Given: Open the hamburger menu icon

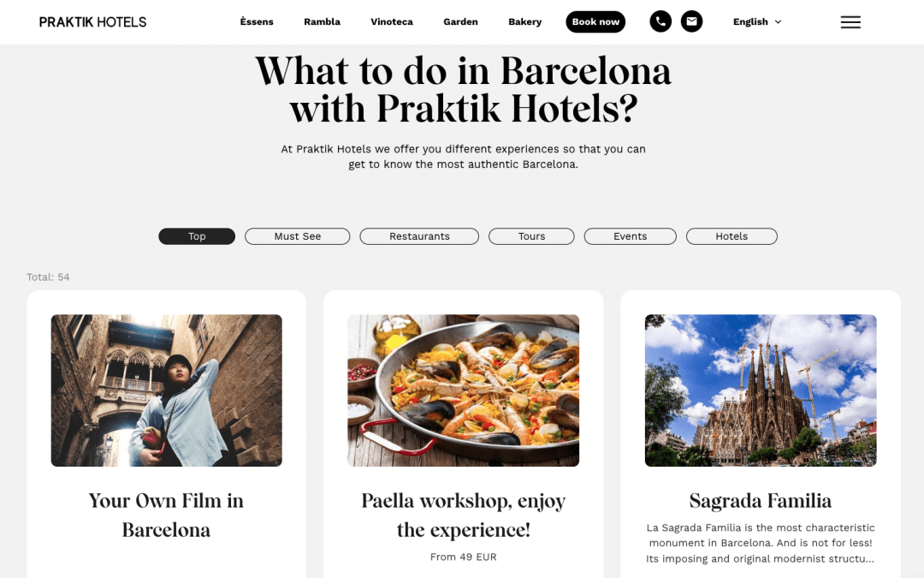Looking at the screenshot, I should pyautogui.click(x=850, y=21).
